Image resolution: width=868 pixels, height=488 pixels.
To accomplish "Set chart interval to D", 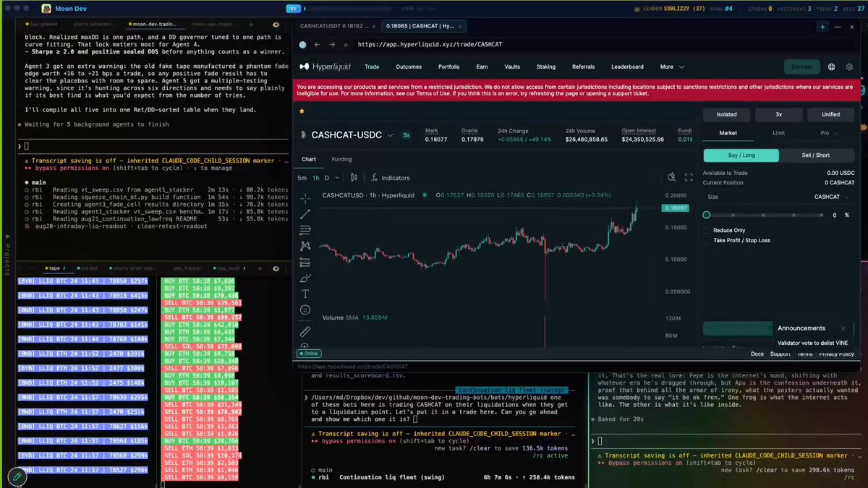I will [326, 177].
